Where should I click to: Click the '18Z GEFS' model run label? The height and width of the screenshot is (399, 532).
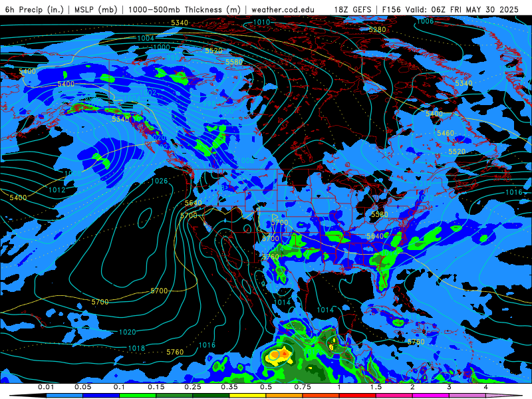click(352, 10)
